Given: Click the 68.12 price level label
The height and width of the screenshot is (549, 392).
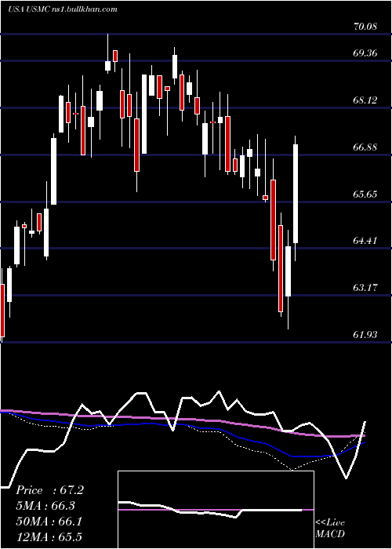Looking at the screenshot, I should [x=365, y=100].
